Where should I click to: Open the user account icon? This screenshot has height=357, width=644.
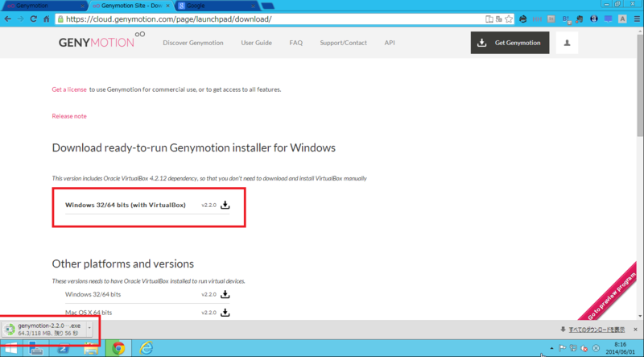pos(567,43)
